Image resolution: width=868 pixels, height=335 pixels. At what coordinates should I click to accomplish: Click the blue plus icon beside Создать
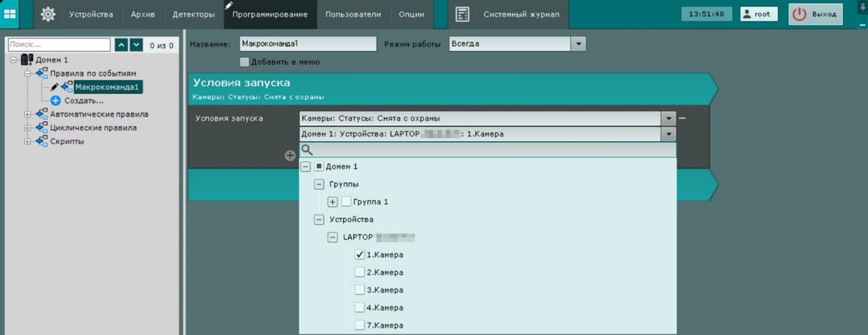pos(56,100)
